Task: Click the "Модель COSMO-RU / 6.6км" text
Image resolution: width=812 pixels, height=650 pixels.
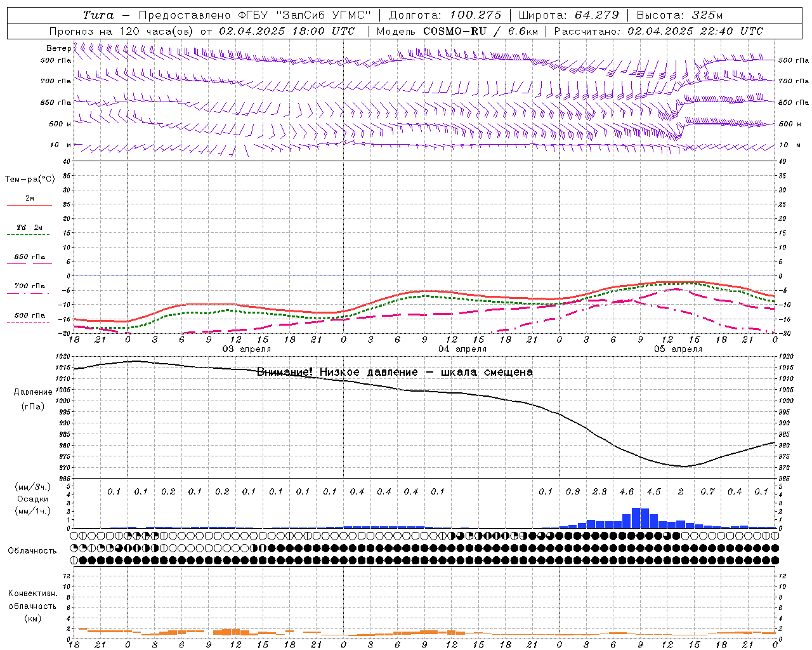Action: pyautogui.click(x=457, y=30)
